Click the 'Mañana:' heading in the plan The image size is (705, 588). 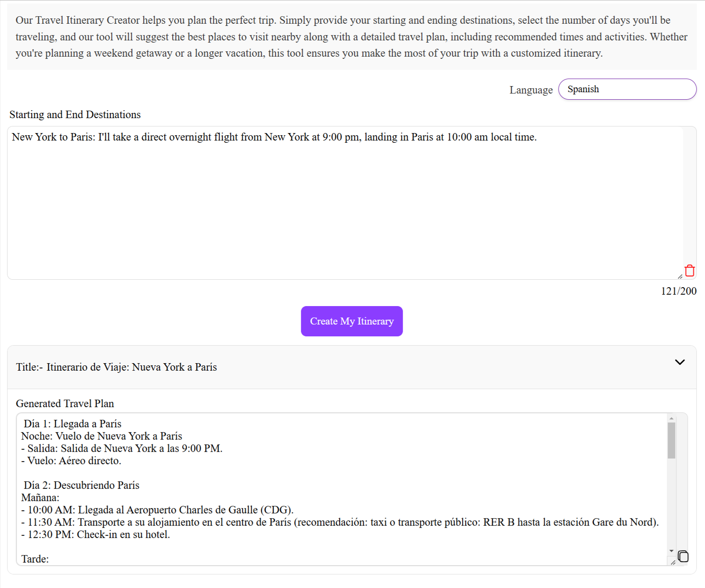(40, 498)
